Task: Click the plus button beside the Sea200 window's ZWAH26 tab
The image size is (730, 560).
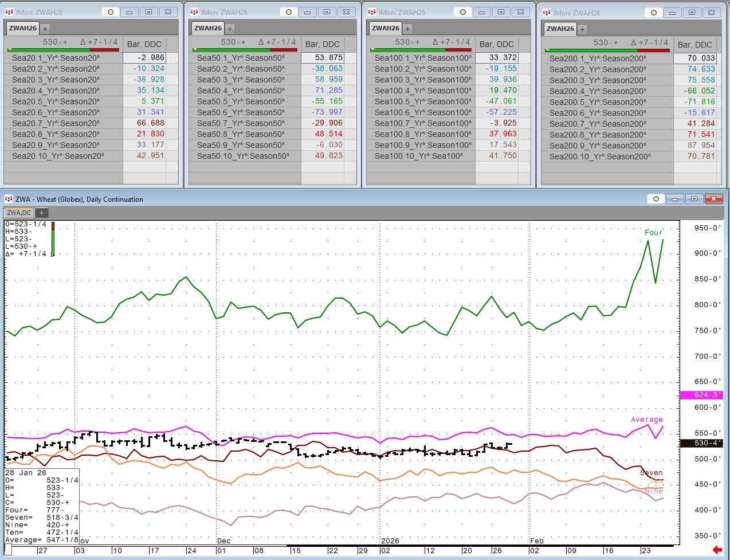Action: [x=582, y=29]
